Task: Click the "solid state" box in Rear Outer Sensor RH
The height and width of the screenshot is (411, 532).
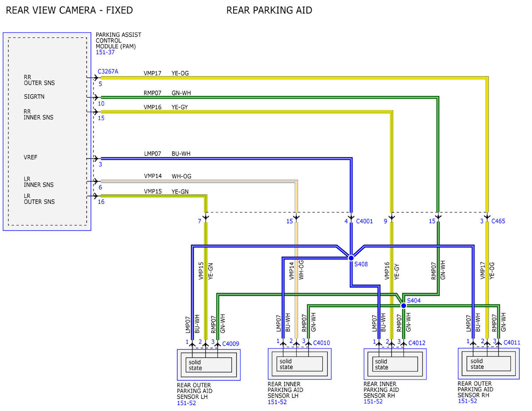Action: [489, 364]
